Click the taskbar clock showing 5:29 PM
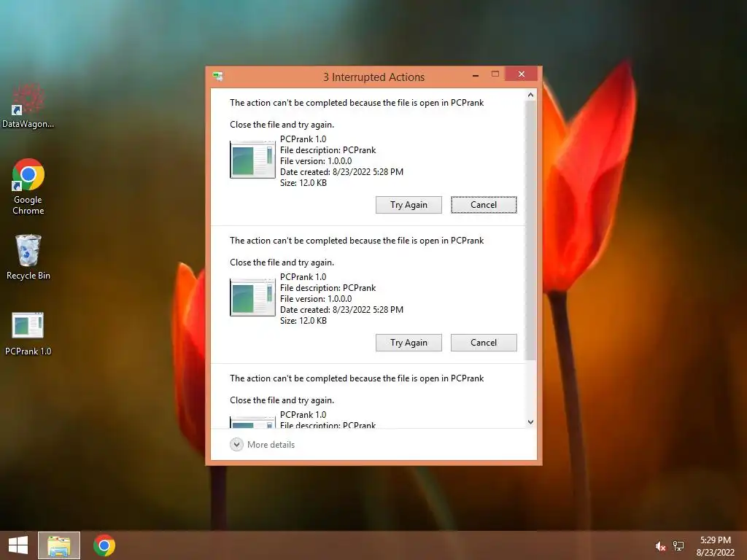 click(x=715, y=545)
